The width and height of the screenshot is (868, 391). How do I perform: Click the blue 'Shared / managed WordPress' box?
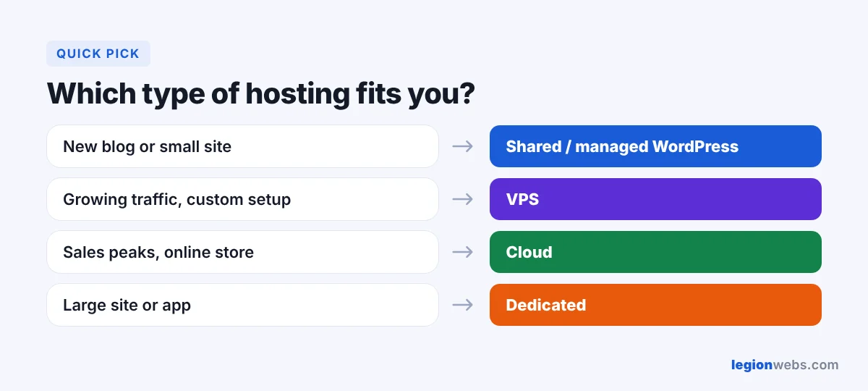tap(655, 146)
